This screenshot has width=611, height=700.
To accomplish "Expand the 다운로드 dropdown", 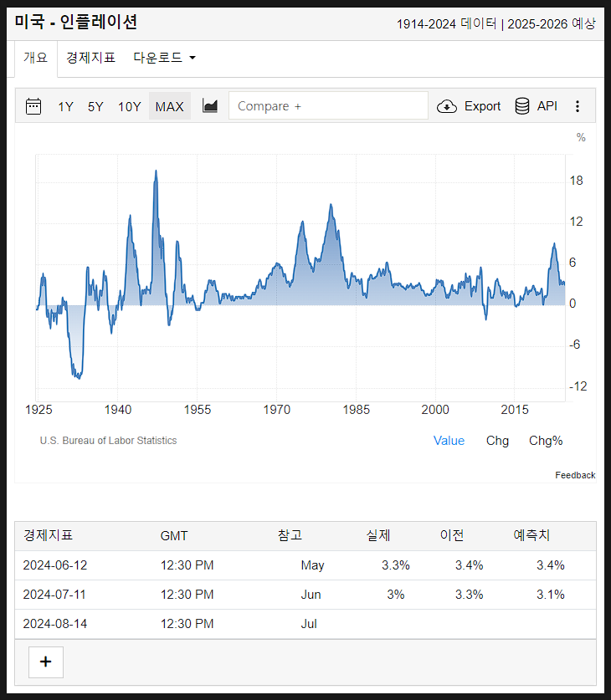I will click(164, 58).
